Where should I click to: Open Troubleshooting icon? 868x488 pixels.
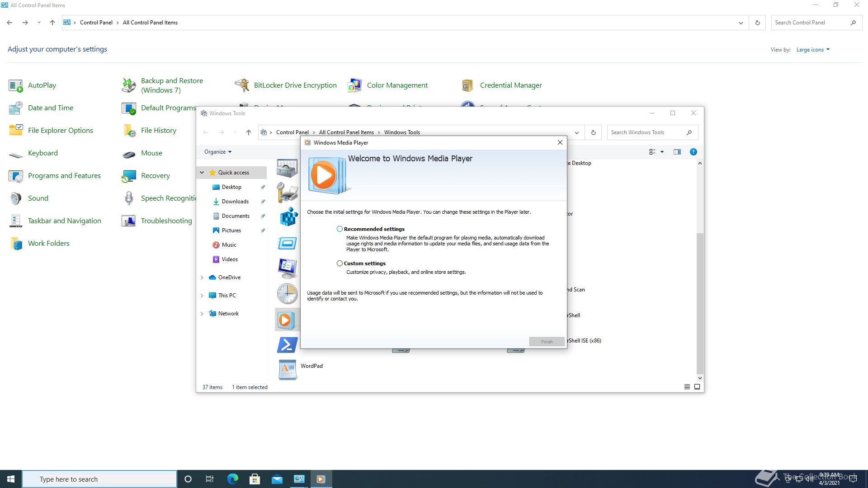tap(129, 221)
